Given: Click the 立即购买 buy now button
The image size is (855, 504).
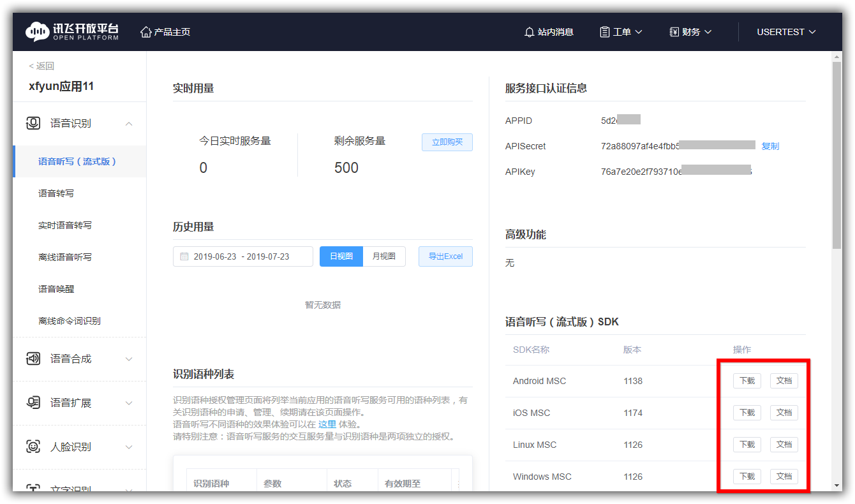Looking at the screenshot, I should pyautogui.click(x=447, y=142).
